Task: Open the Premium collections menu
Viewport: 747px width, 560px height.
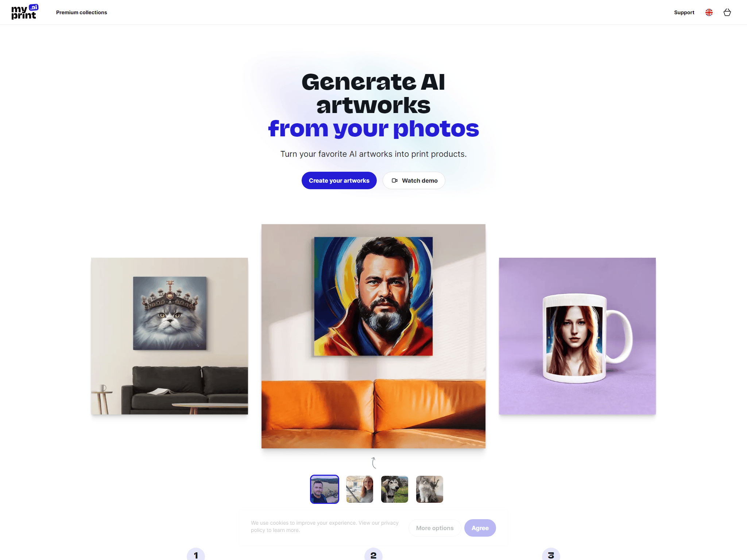Action: tap(81, 12)
